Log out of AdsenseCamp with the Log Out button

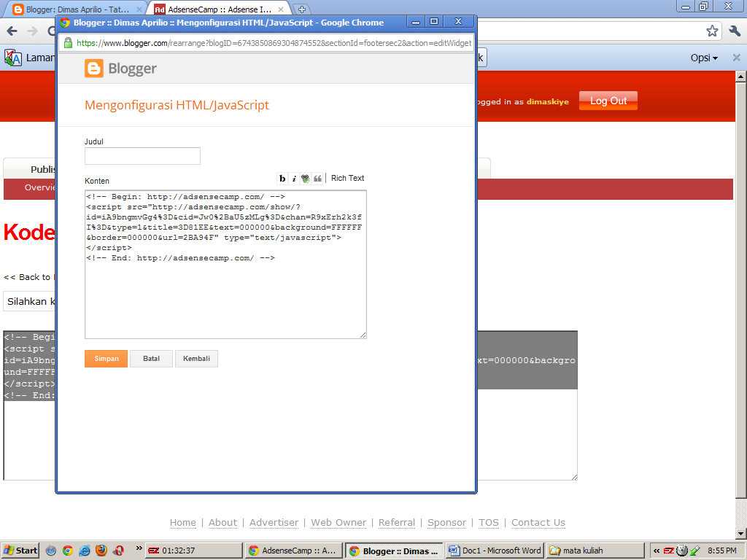[x=608, y=101]
